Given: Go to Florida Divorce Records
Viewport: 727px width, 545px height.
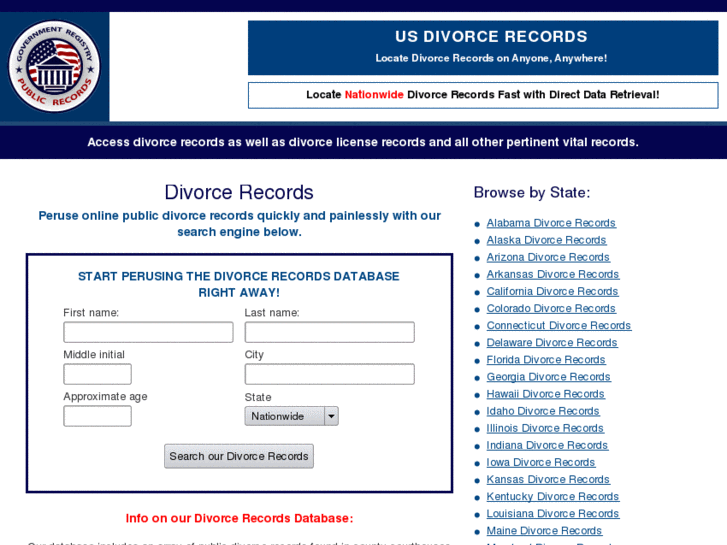Looking at the screenshot, I should (x=546, y=360).
